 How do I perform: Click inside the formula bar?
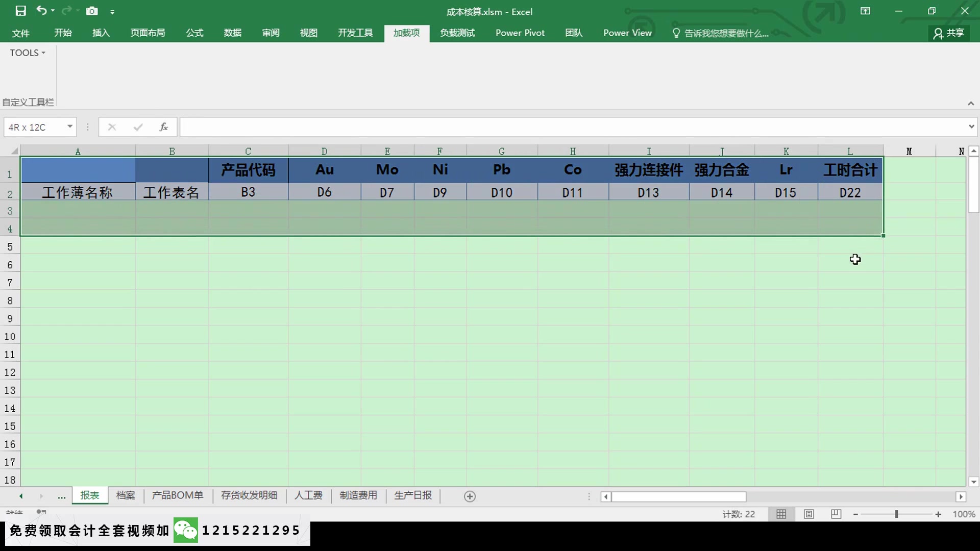coord(572,127)
